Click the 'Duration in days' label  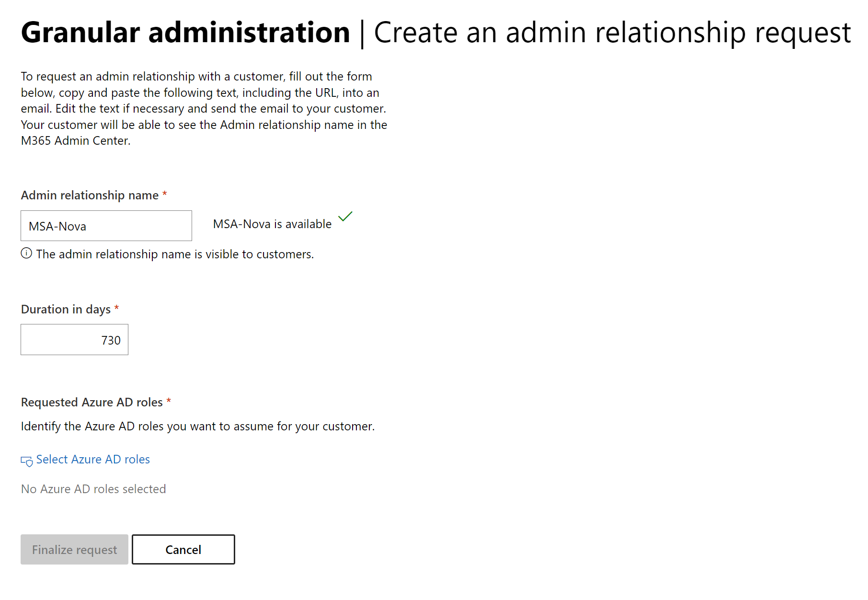66,310
